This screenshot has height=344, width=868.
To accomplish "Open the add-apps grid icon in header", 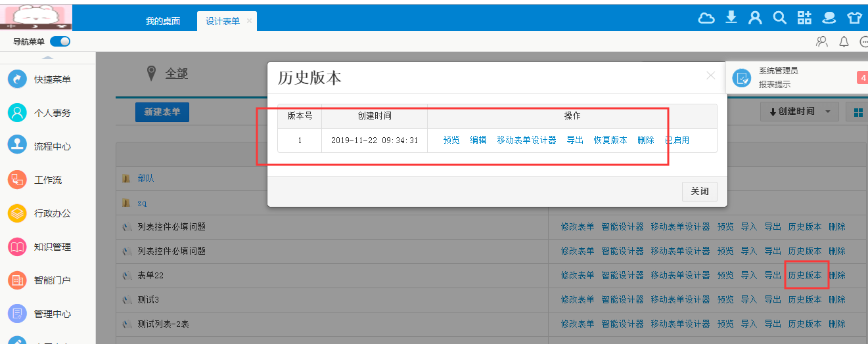I will (x=804, y=18).
